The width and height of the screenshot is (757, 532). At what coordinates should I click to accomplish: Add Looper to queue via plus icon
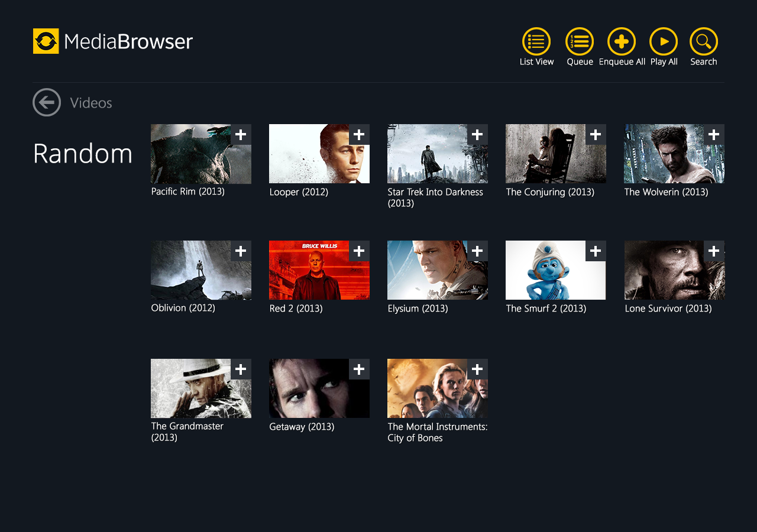359,135
